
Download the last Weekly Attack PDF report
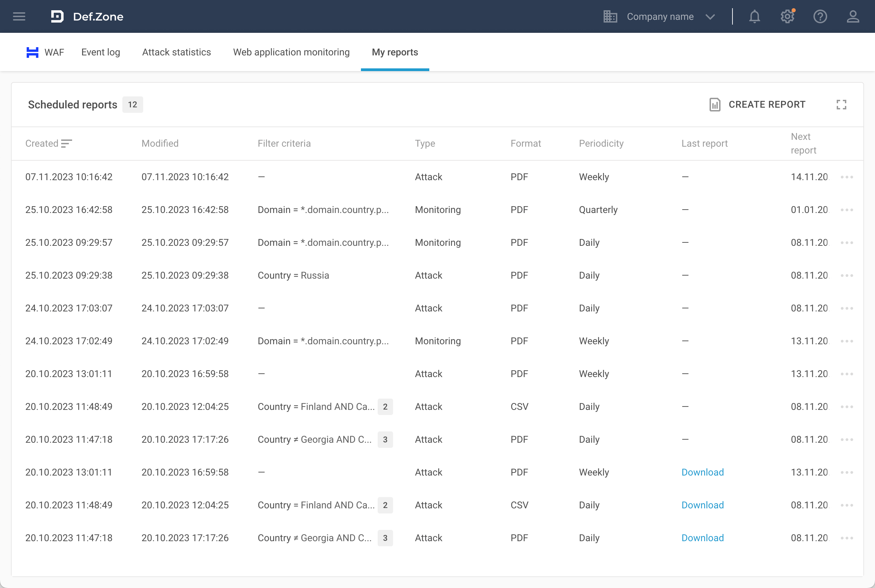coord(702,472)
